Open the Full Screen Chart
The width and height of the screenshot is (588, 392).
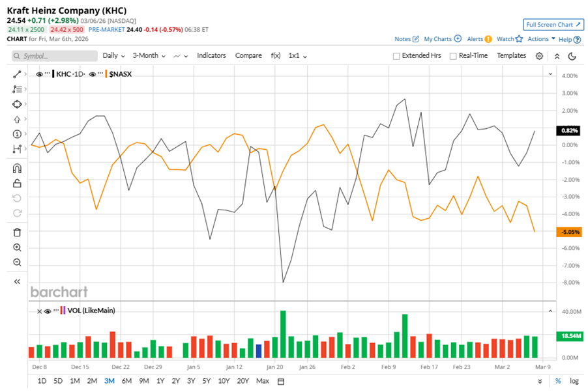(553, 25)
